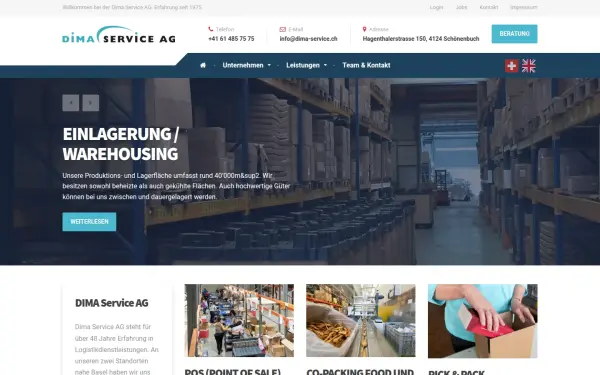Click the Einlagerung / Warehousing headline
This screenshot has height=375, width=600.
coord(121,144)
